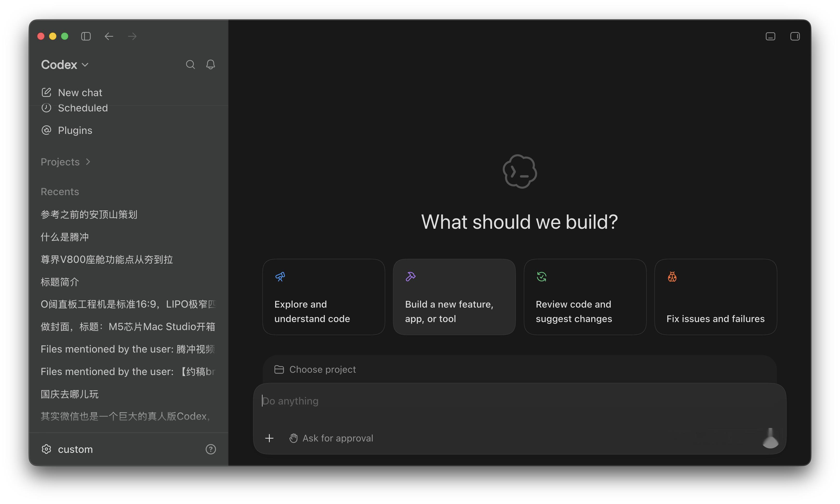This screenshot has height=504, width=840.
Task: Select Fix issues and failures card
Action: coord(716,297)
